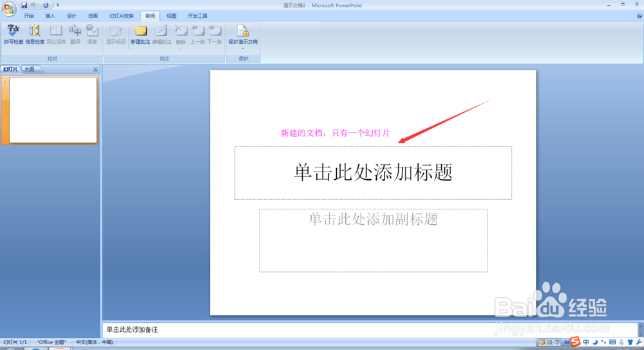Toggle Sogou Chinese/English mode (中)
644x350 pixels.
point(586,342)
